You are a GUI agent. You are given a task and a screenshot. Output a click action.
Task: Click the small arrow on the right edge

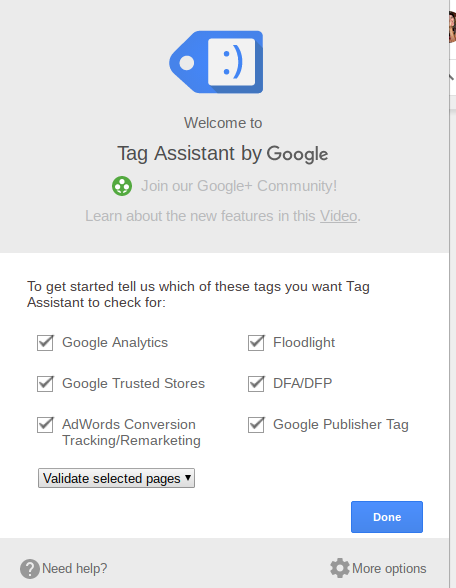(x=452, y=77)
